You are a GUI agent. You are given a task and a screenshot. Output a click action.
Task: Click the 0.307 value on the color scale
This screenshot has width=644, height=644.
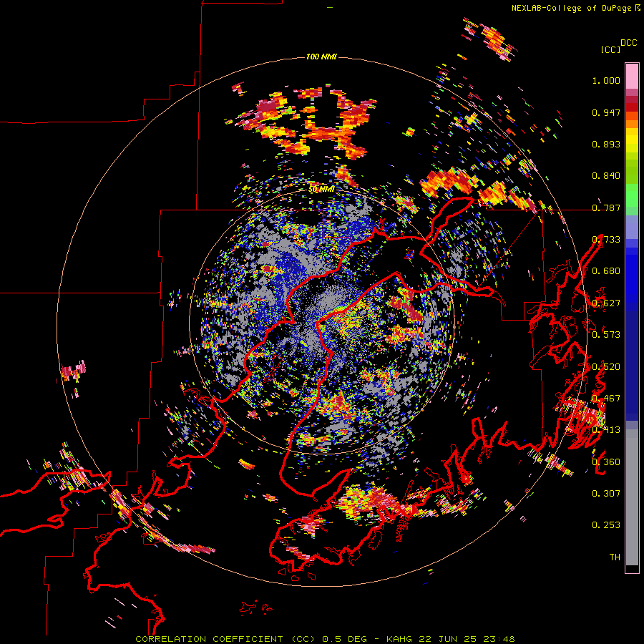606,494
